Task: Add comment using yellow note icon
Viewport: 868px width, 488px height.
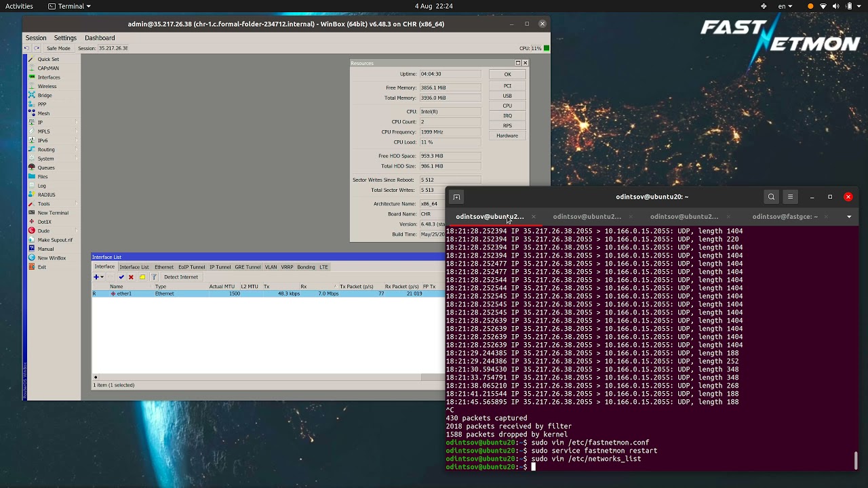Action: click(x=142, y=277)
